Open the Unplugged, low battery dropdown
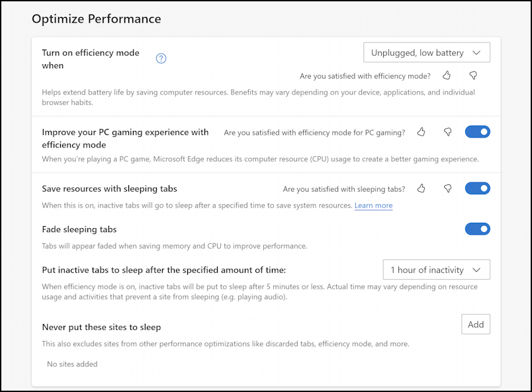The width and height of the screenshot is (532, 392). (427, 53)
